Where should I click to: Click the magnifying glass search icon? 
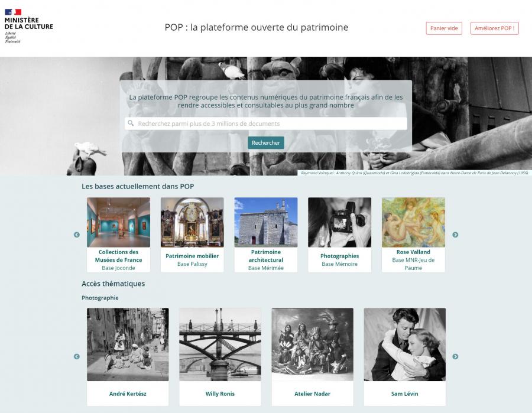pyautogui.click(x=131, y=123)
